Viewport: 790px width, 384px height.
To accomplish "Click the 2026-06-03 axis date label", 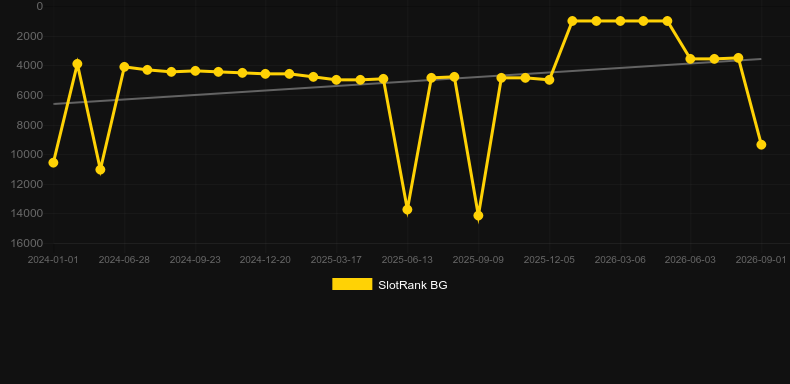I will coord(690,260).
